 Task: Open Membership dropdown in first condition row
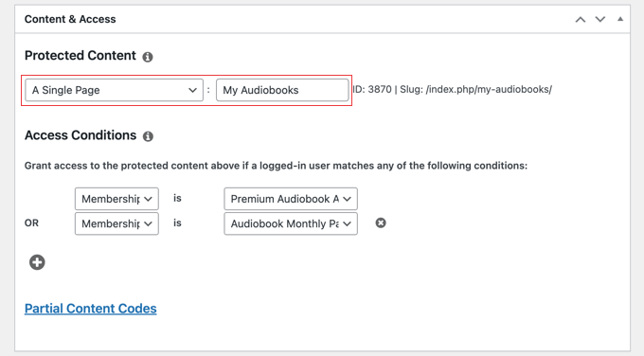point(116,199)
